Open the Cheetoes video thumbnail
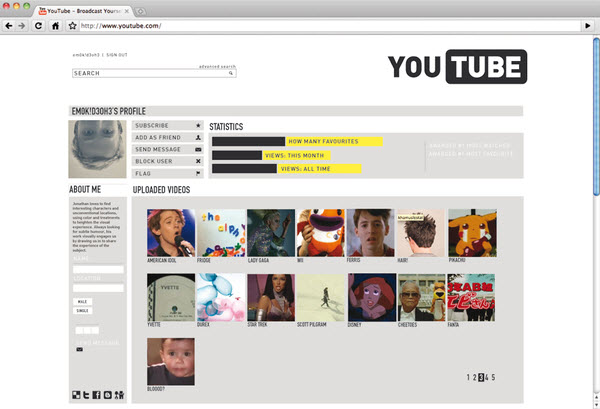Image resolution: width=600 pixels, height=409 pixels. coord(422,297)
